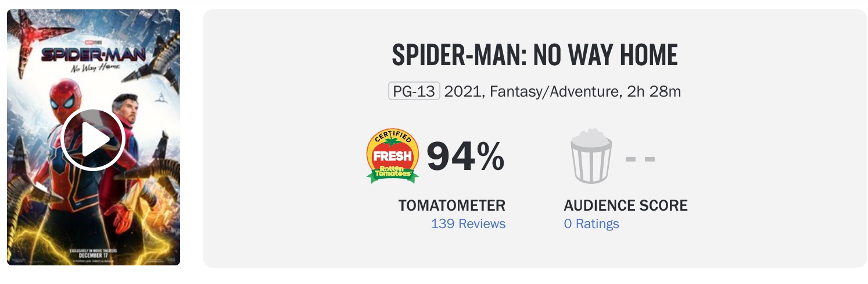Click the 2021 release year text
This screenshot has width=868, height=284.
pyautogui.click(x=462, y=91)
